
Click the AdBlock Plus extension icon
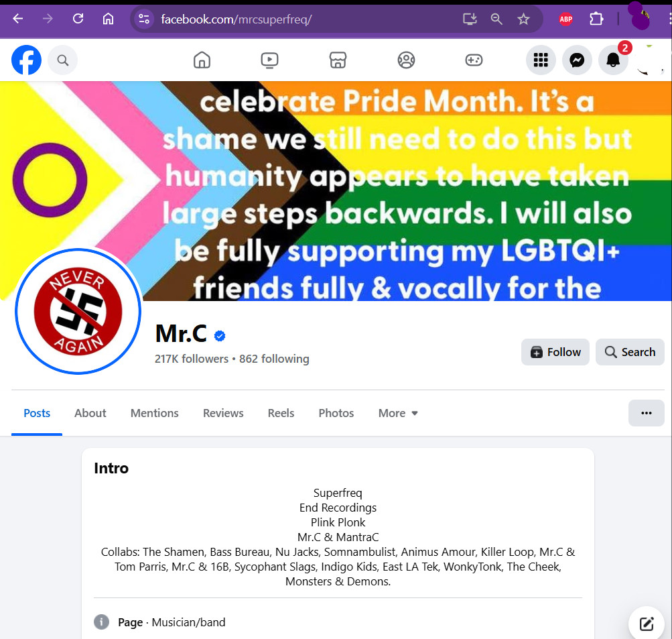[565, 19]
